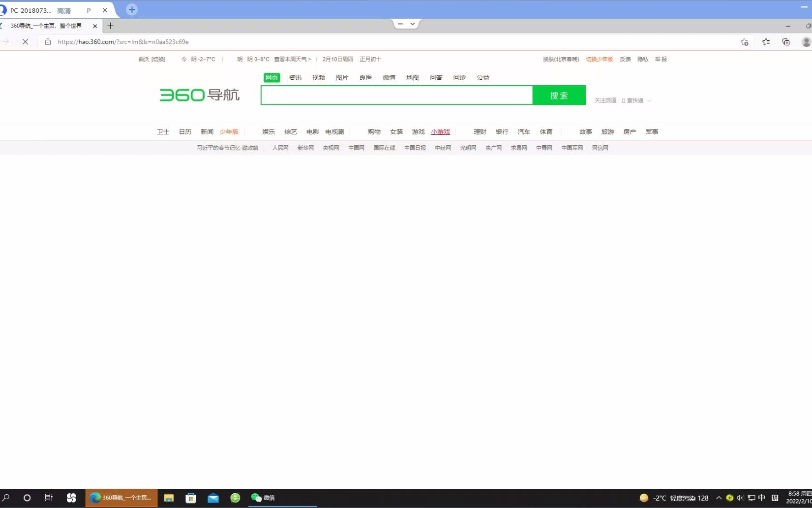812x508 pixels.
Task: Click the site lock icon in address bar
Action: (x=48, y=42)
